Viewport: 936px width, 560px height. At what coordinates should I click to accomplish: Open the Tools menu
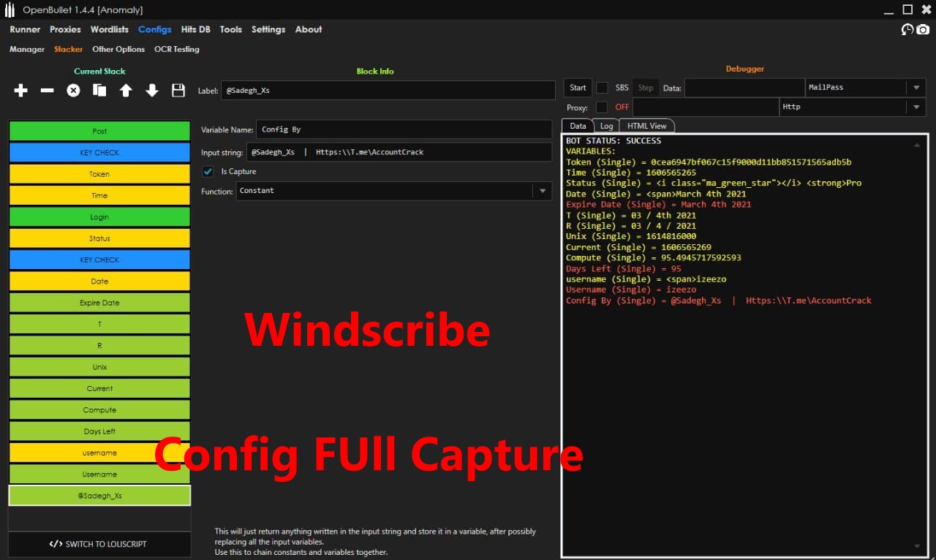(x=231, y=29)
